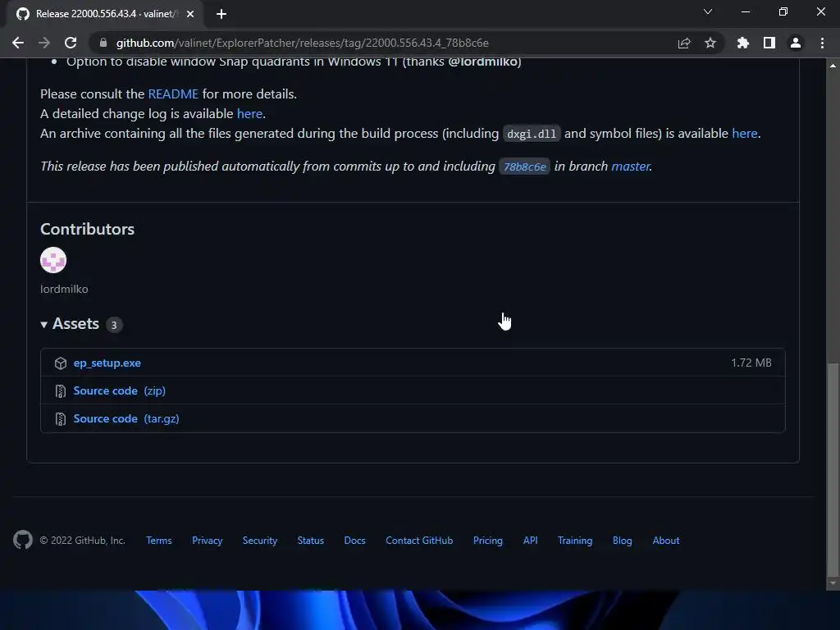This screenshot has width=840, height=630.
Task: Go back to the previous page
Action: point(18,43)
